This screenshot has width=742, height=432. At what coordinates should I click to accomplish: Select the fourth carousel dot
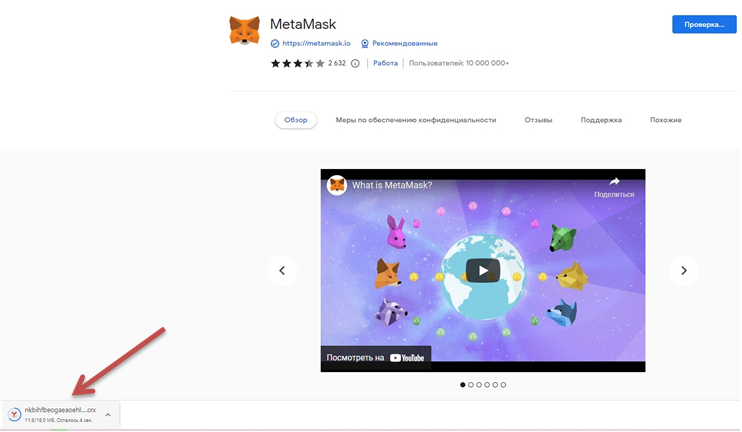pyautogui.click(x=487, y=385)
